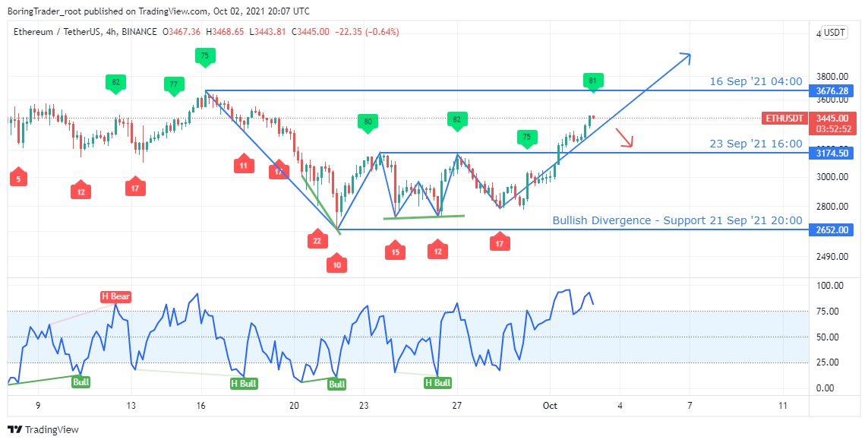
Task: Click the H Bear divergence label
Action: [x=115, y=297]
